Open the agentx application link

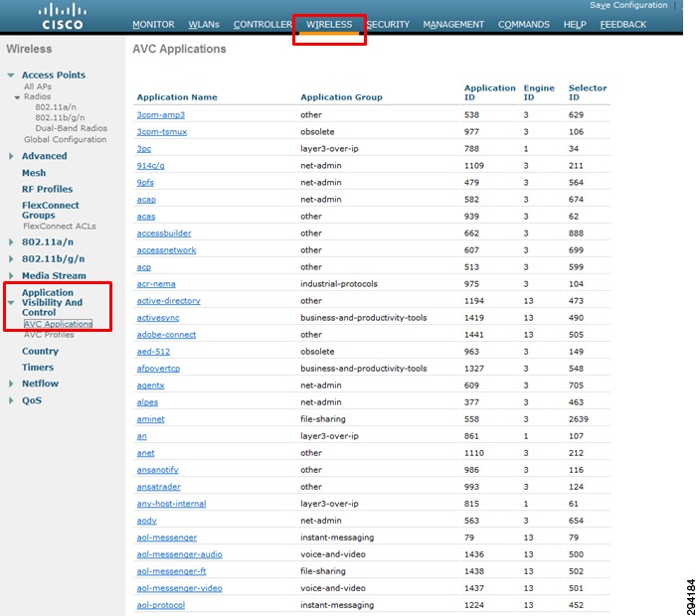tap(150, 385)
